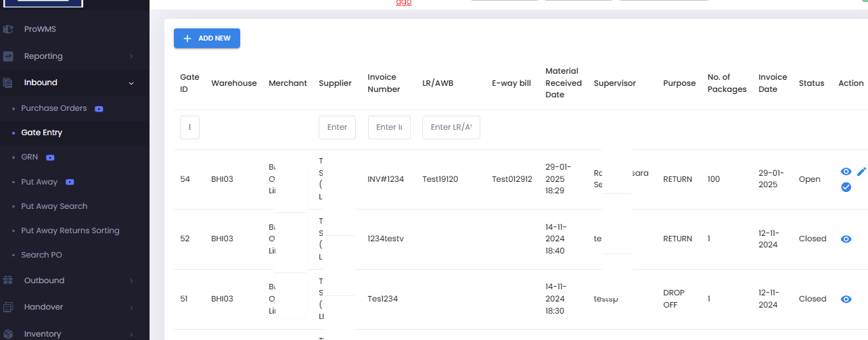Expand the Handover menu chevron

tap(131, 307)
